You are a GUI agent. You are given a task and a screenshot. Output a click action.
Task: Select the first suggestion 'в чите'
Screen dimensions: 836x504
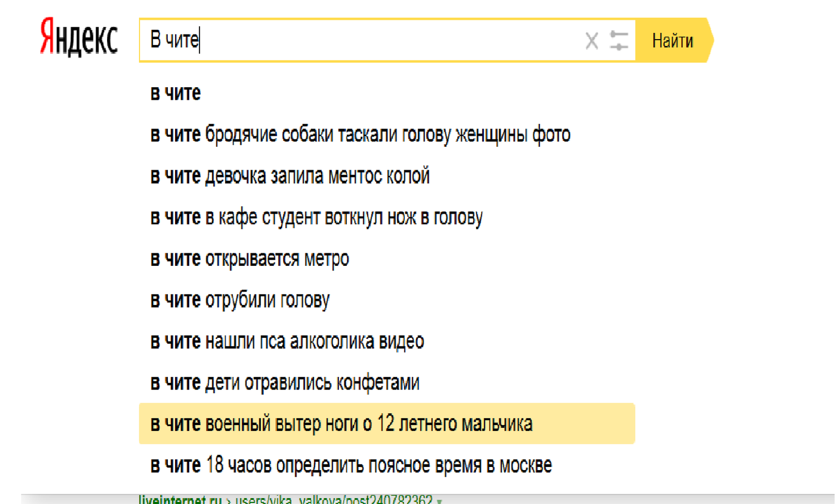(176, 93)
